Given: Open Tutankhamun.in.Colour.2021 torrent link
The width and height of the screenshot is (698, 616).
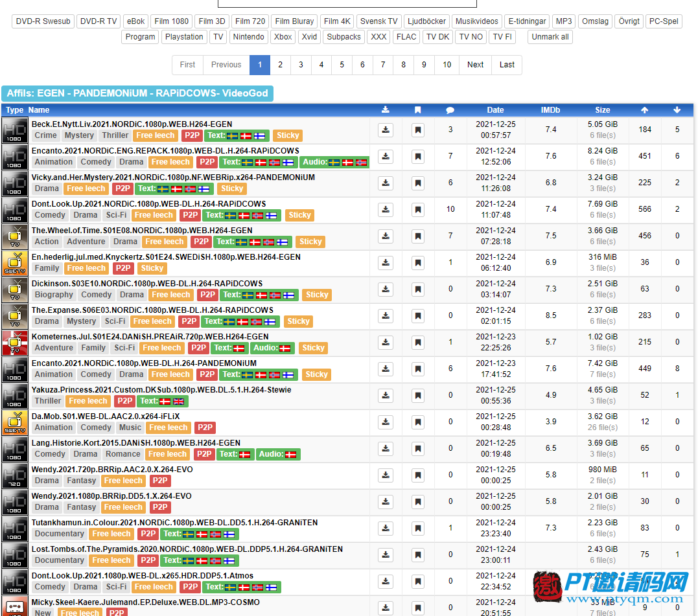Looking at the screenshot, I should point(174,523).
